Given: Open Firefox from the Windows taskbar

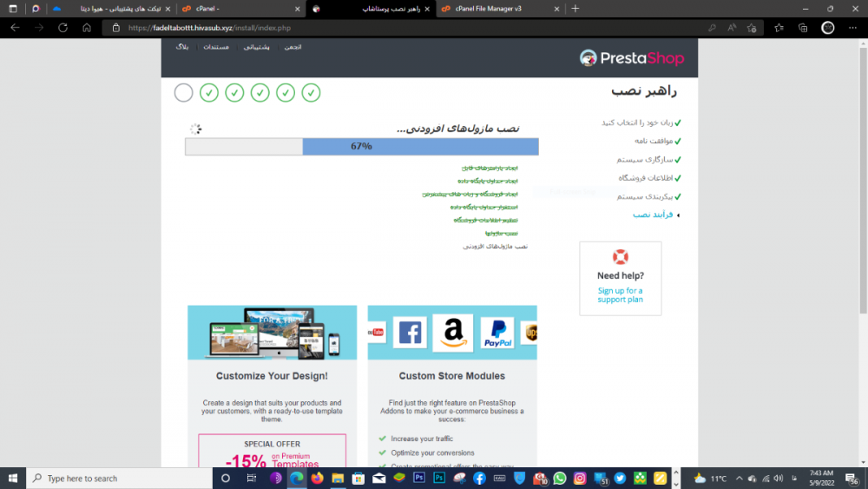Looking at the screenshot, I should tap(316, 478).
